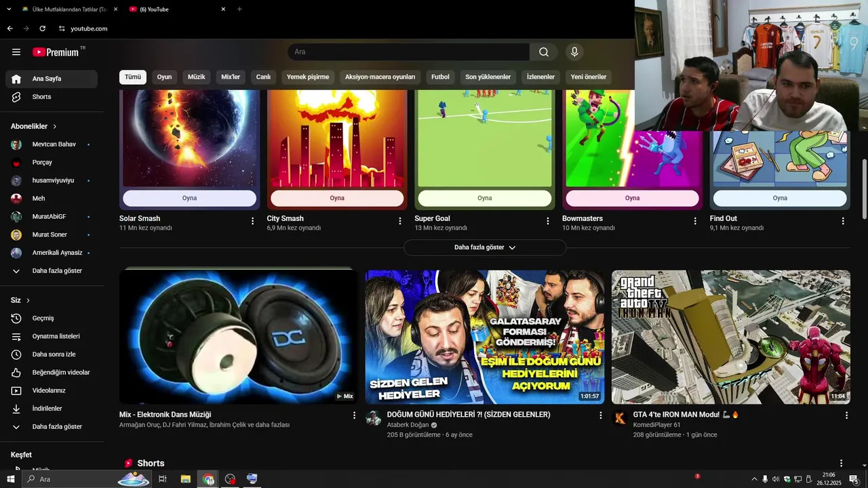Open options for Mix - Elektronik Dans Müziği
This screenshot has height=488, width=868.
coord(354,415)
